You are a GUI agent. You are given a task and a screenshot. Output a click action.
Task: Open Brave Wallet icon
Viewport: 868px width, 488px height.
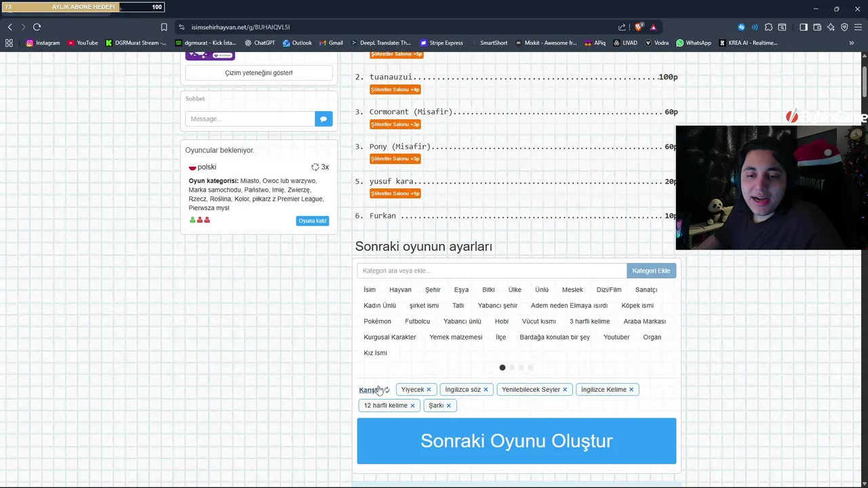[817, 27]
